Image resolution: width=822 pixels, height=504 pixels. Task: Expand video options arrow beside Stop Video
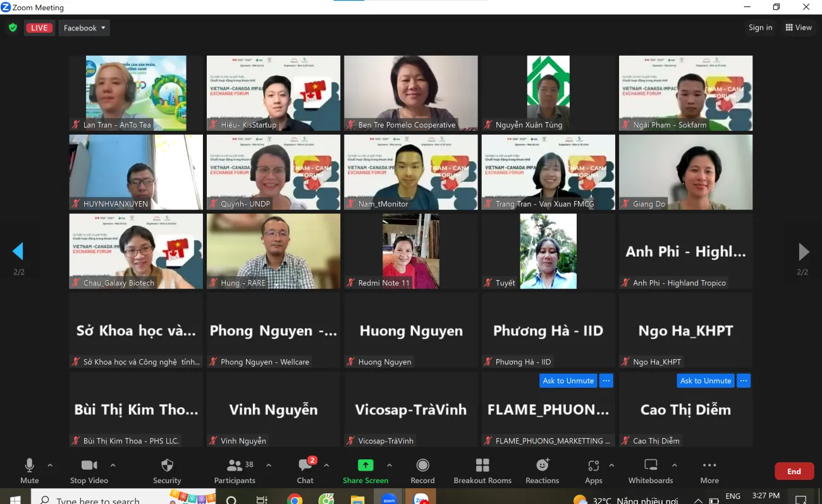[113, 465]
